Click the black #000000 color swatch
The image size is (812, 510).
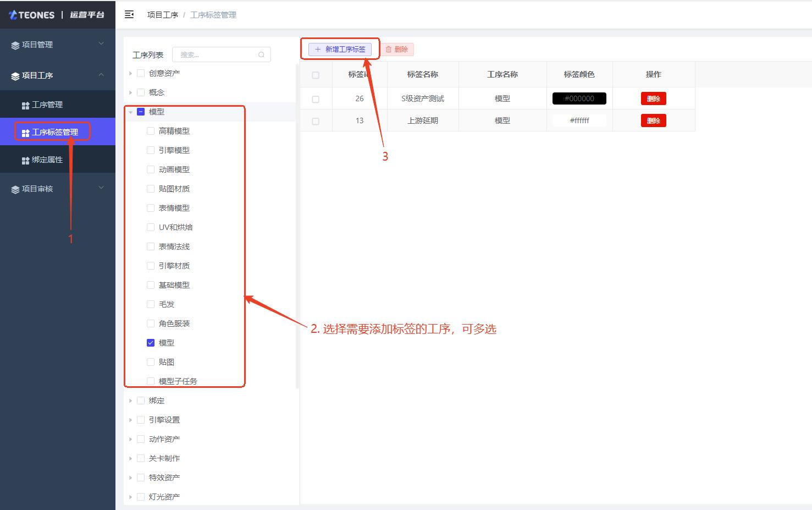click(579, 98)
